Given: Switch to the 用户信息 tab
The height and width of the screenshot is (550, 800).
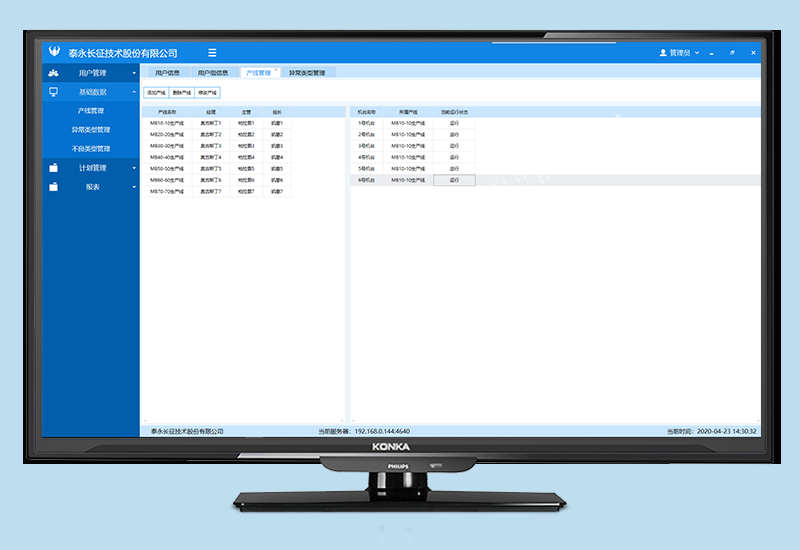Looking at the screenshot, I should pyautogui.click(x=166, y=73).
